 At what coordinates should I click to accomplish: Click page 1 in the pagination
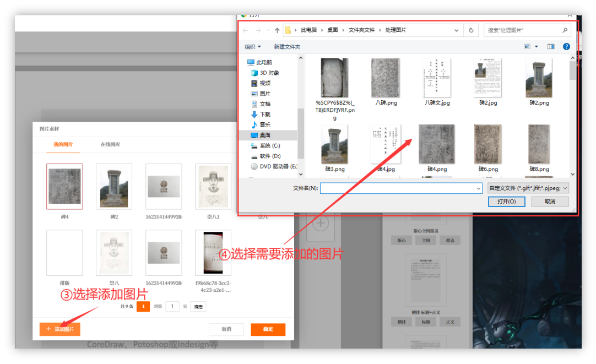pos(143,306)
